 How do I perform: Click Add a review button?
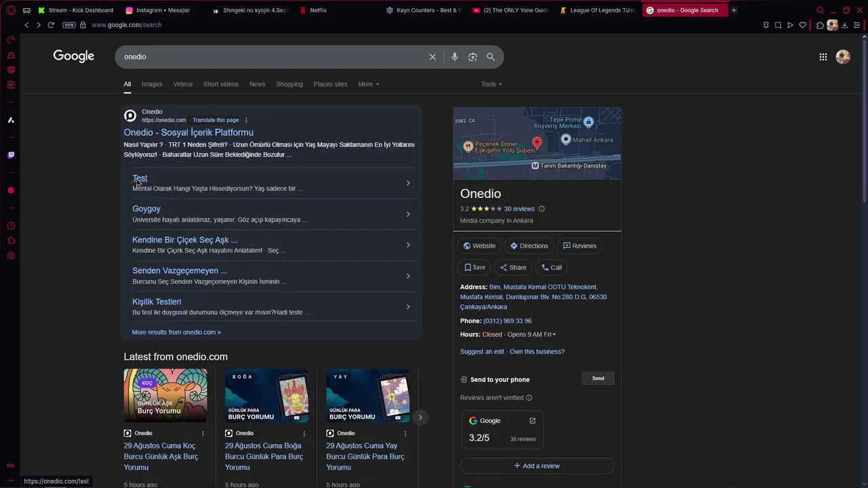537,466
